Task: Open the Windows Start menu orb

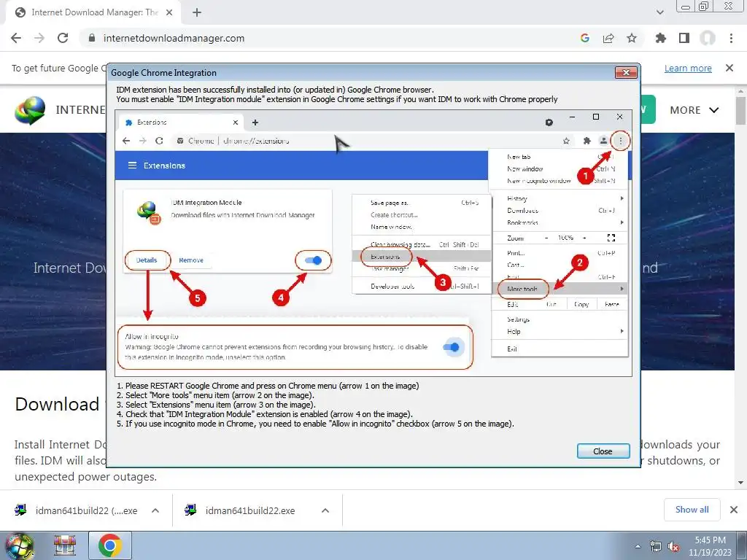Action: tap(19, 545)
